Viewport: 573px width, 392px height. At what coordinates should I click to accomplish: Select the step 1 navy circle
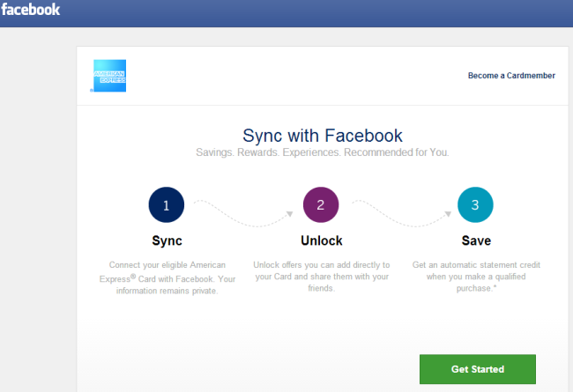point(167,205)
